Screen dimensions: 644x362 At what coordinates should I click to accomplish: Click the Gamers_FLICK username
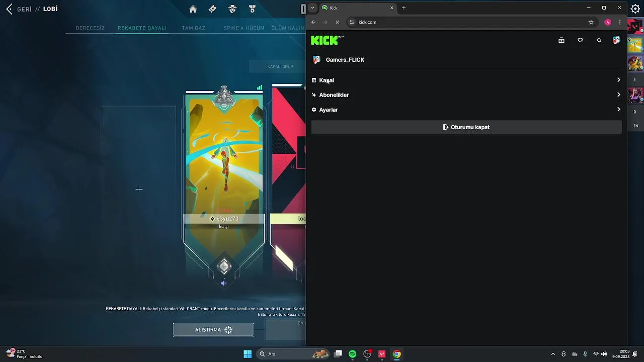coord(345,60)
